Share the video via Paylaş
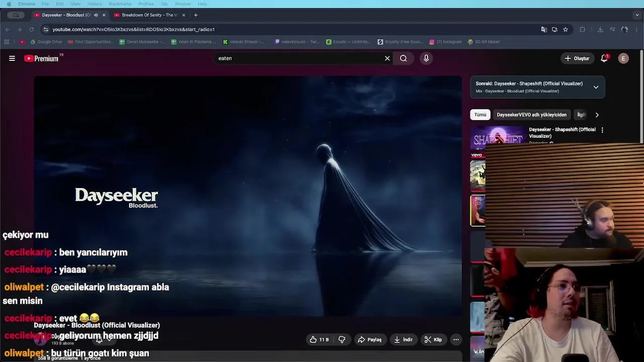Viewport: 644px width, 362px height. 369,339
